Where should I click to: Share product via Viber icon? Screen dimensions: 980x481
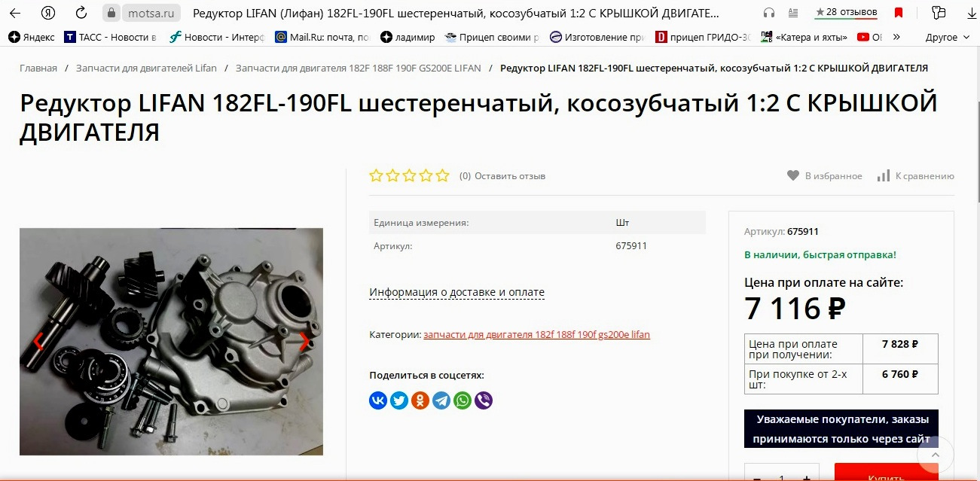[484, 400]
